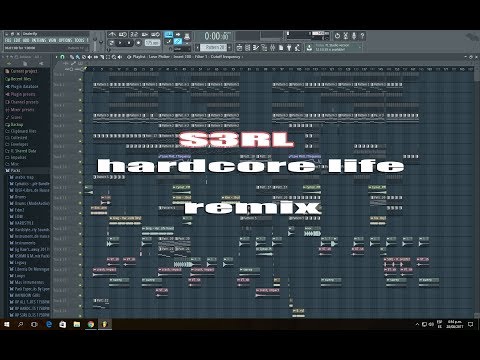
Task: Toggle loop recording icon
Action: (x=156, y=34)
